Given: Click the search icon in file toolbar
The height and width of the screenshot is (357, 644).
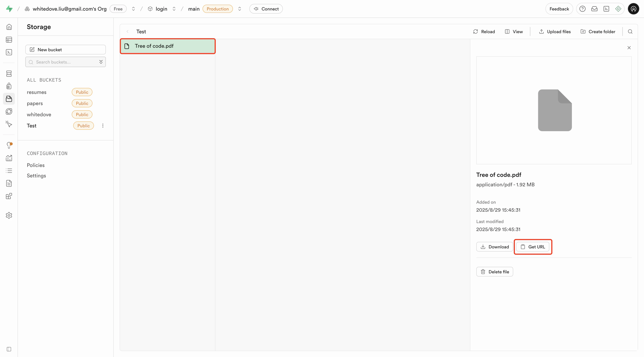Looking at the screenshot, I should [630, 31].
